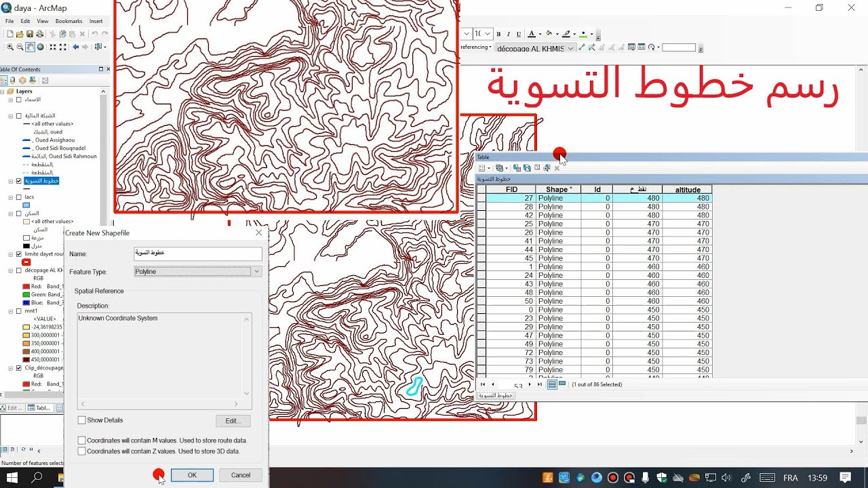
Task: Click the New map document icon
Action: point(10,34)
